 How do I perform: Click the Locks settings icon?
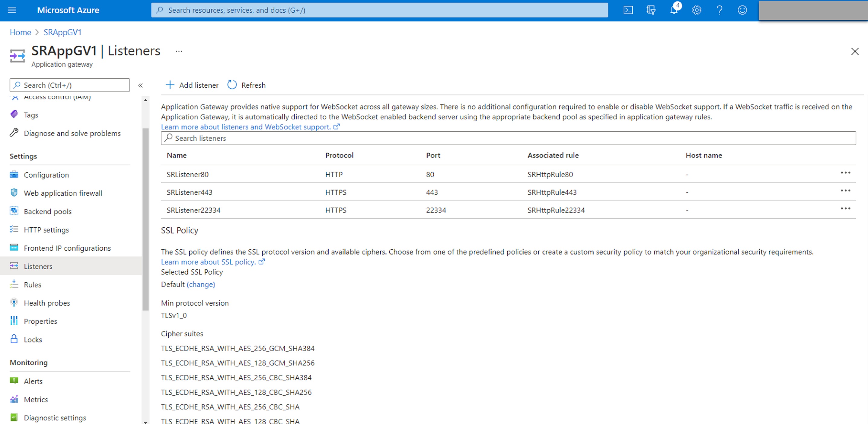point(15,339)
